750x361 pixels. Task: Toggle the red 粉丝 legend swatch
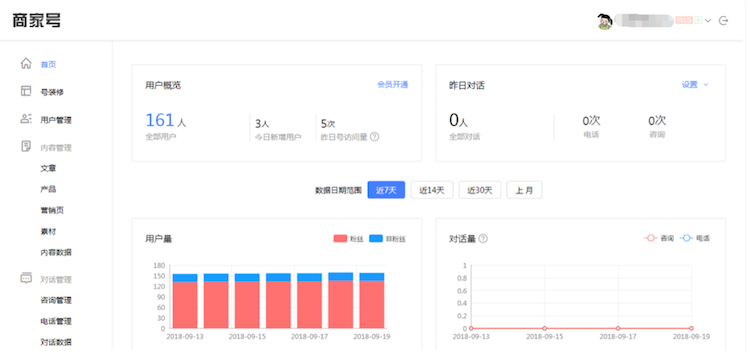tap(340, 239)
